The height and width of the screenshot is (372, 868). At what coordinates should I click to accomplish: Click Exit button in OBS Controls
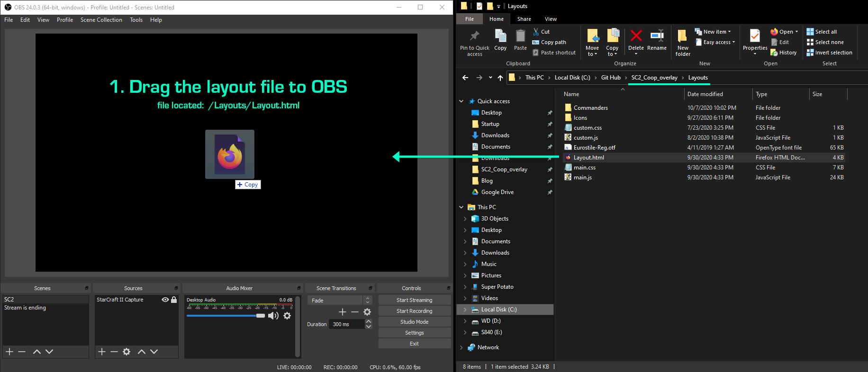415,344
